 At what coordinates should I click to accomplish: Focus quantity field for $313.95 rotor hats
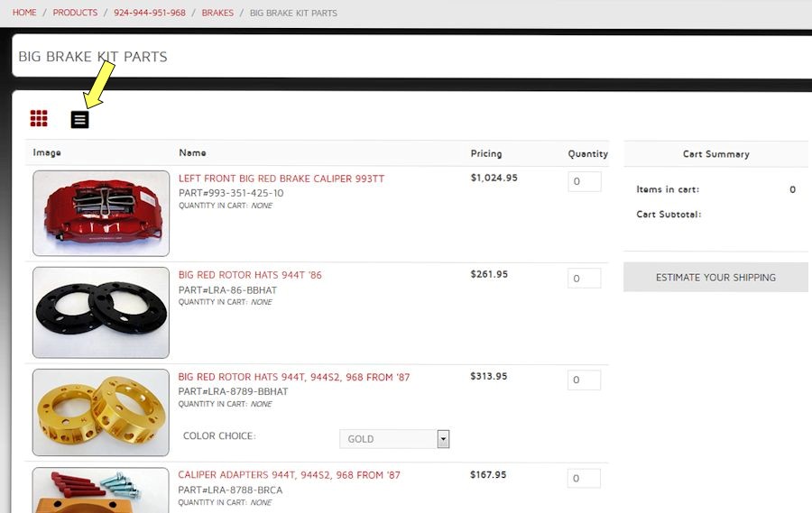[x=585, y=380]
